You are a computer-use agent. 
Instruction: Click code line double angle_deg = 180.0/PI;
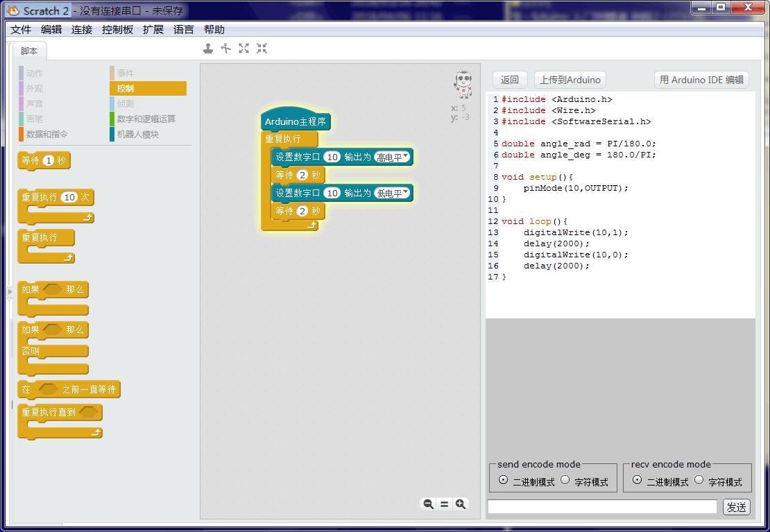pos(579,155)
